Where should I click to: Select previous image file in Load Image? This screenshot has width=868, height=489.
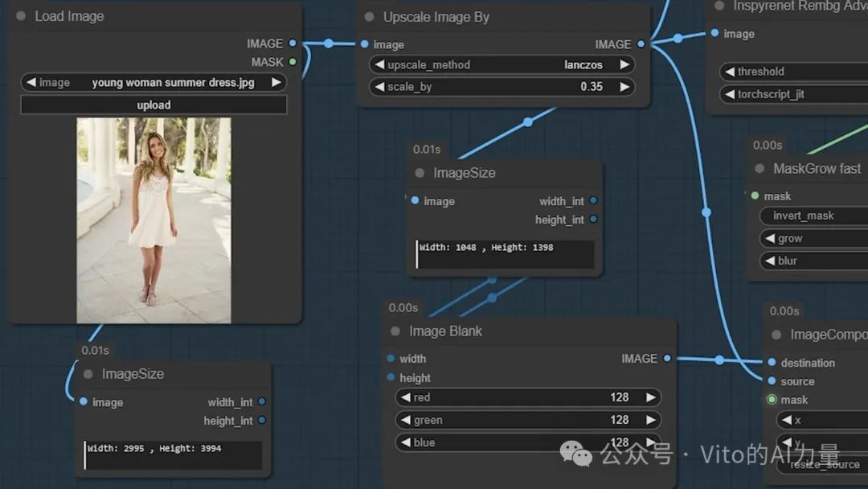tap(31, 83)
